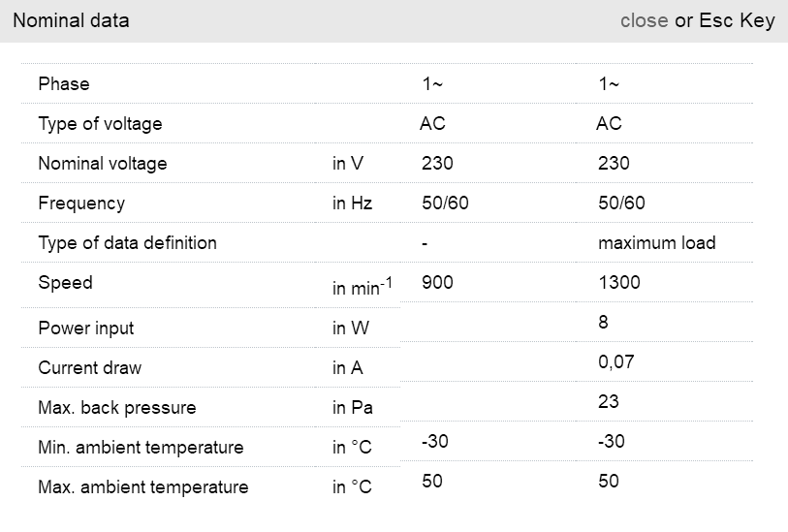Click the Type of voltage row label
Image resolution: width=788 pixels, height=532 pixels.
[100, 124]
